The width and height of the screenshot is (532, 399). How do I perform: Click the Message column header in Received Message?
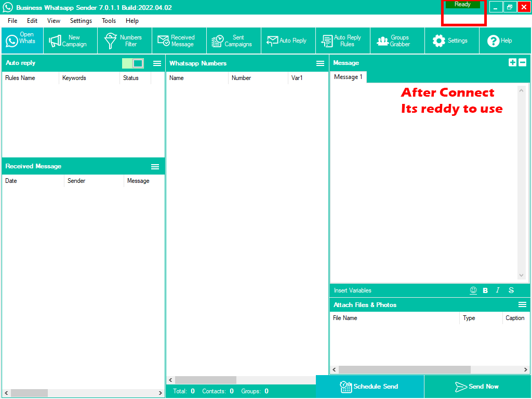pyautogui.click(x=144, y=181)
